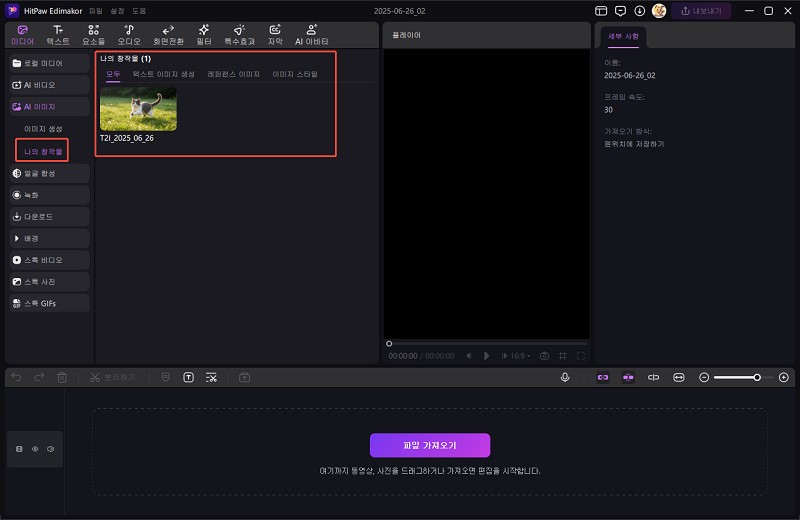Screen dimensions: 800x520
Task: Open the download center icon in title bar
Action: tap(639, 11)
